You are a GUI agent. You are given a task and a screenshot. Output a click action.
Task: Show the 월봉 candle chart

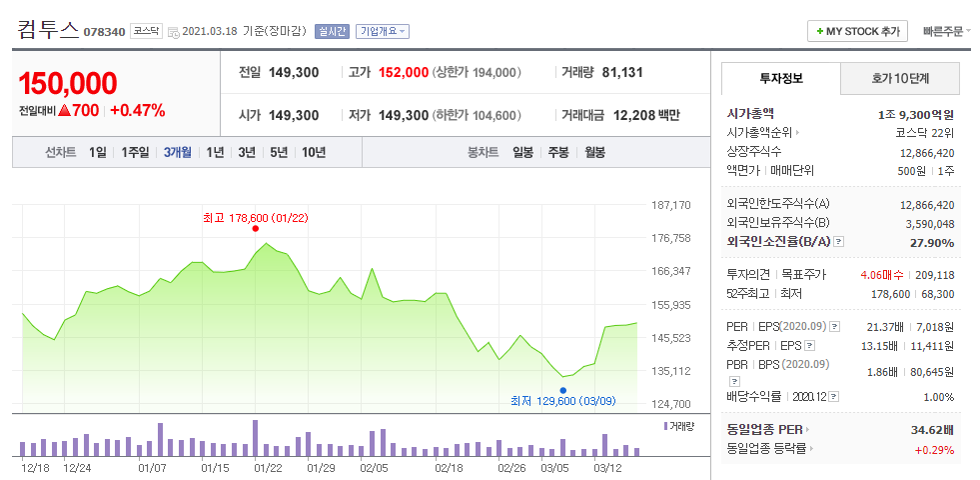(x=595, y=152)
